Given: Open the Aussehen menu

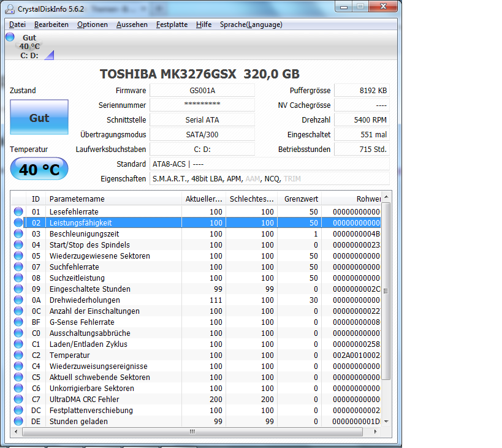Looking at the screenshot, I should point(132,25).
